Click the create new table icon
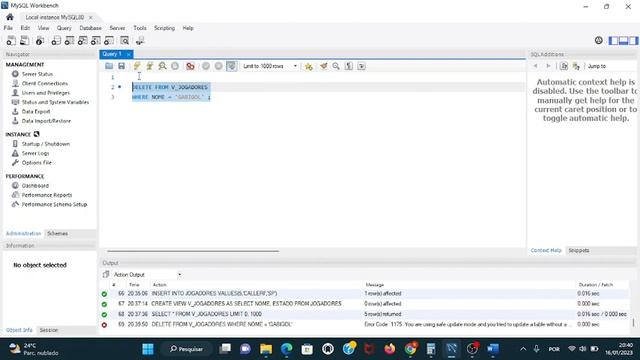 pyautogui.click(x=69, y=41)
